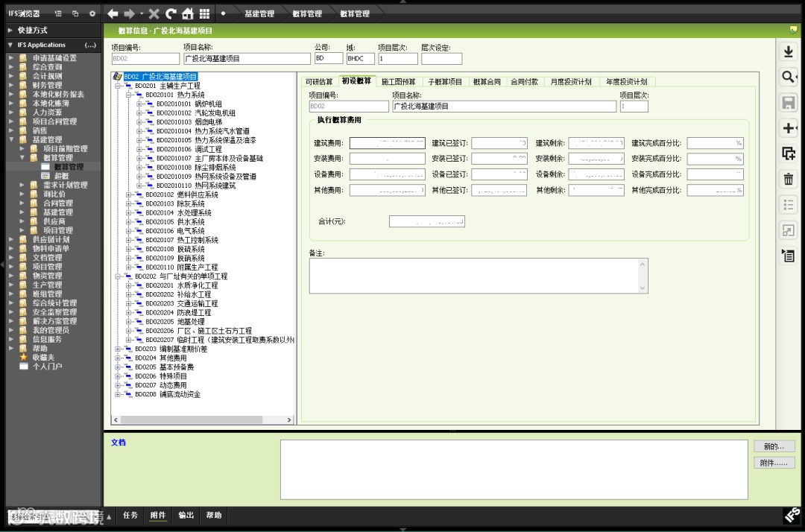
Task: Click the IFS logo in the bottom right corner
Action: click(x=792, y=515)
